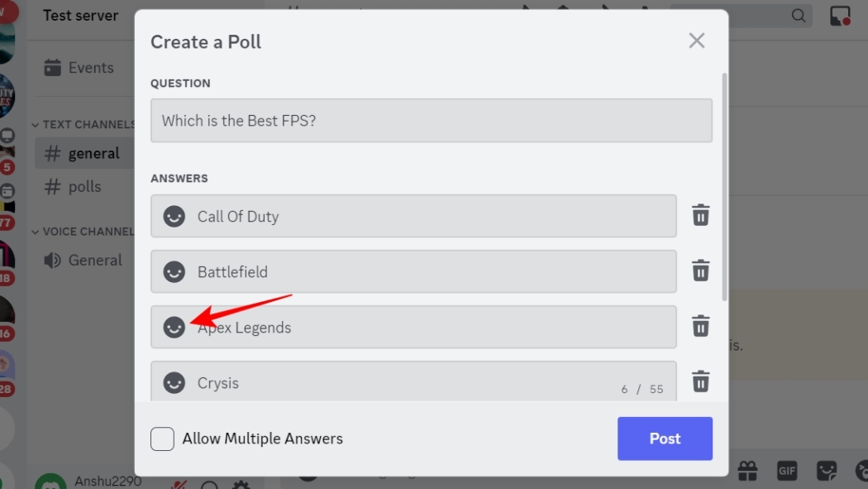
Task: Switch to the general channel
Action: [93, 153]
